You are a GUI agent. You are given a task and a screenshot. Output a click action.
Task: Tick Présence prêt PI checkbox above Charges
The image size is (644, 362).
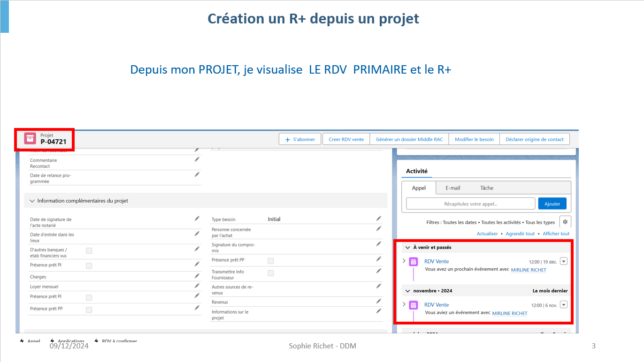click(89, 266)
